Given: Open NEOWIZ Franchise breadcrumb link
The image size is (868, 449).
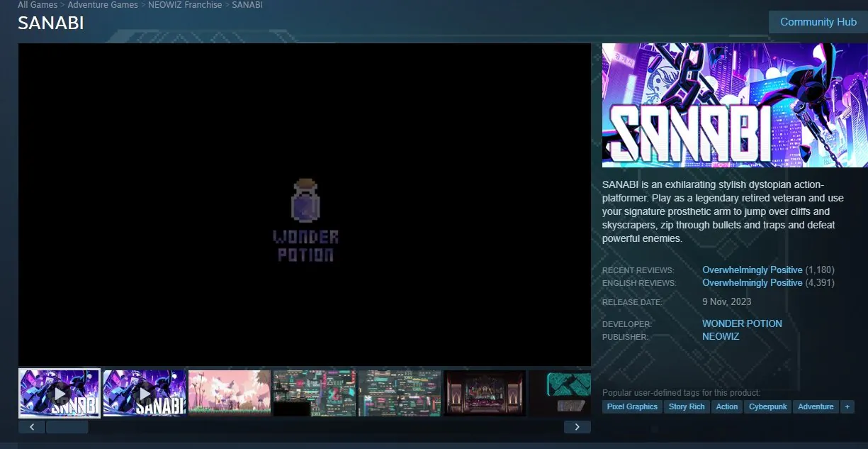Looking at the screenshot, I should 185,5.
